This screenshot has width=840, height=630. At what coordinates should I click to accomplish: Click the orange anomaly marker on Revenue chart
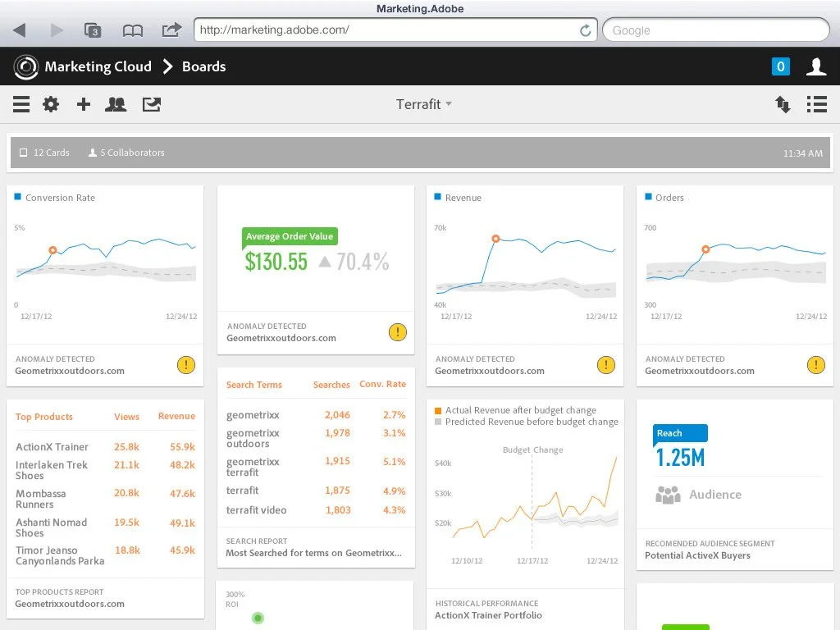point(496,239)
